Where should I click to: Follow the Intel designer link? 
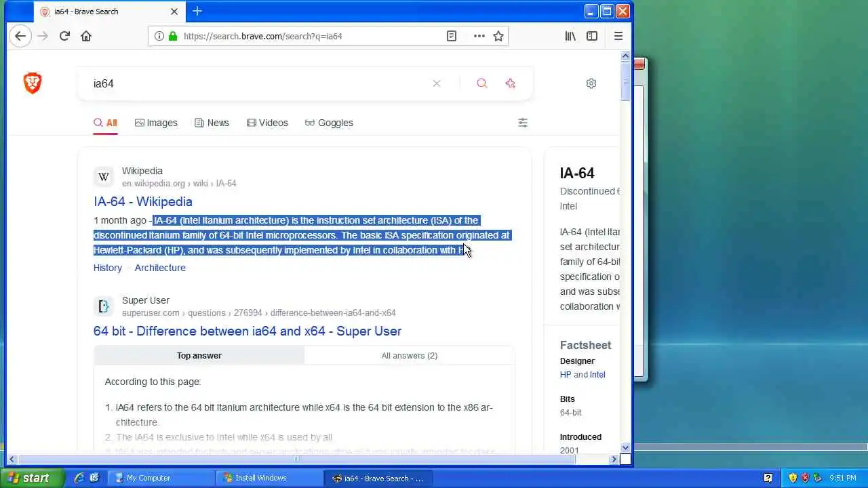click(597, 374)
